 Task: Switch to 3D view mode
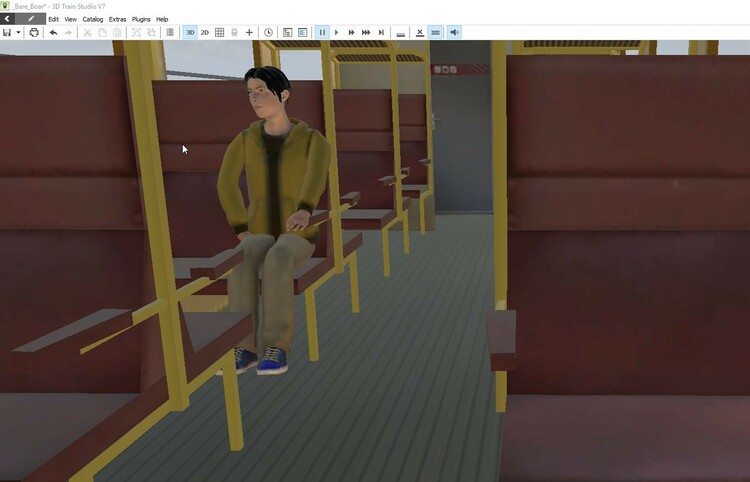tap(190, 32)
